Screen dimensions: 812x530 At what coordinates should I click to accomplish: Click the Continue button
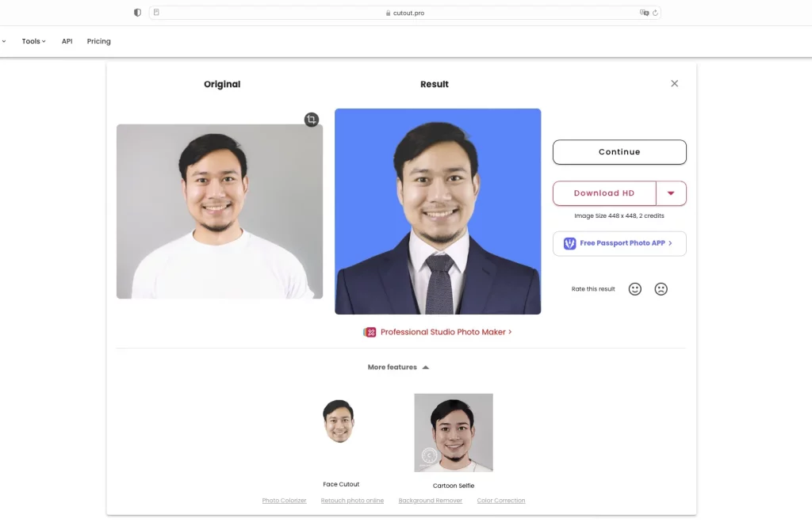619,152
